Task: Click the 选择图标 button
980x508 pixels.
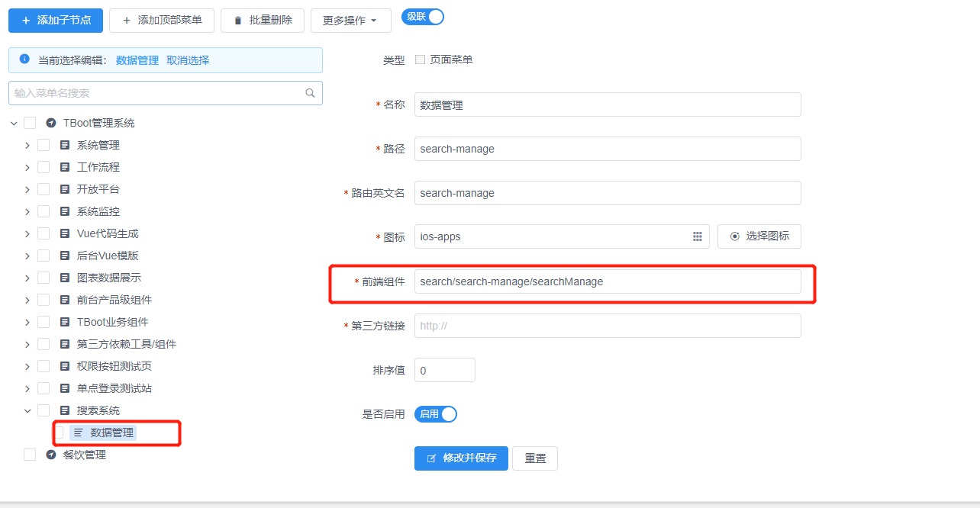Action: tap(759, 236)
